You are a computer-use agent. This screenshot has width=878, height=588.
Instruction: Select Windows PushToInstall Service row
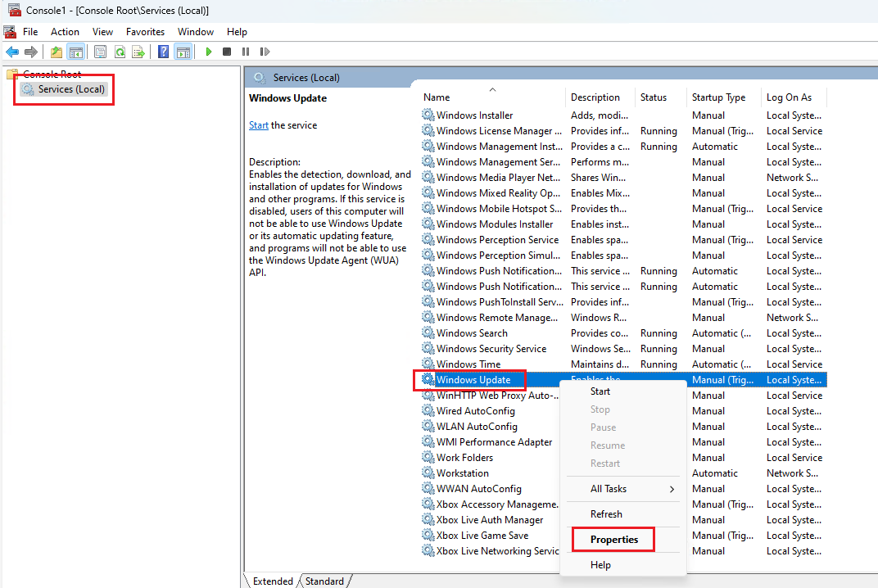[x=622, y=302]
